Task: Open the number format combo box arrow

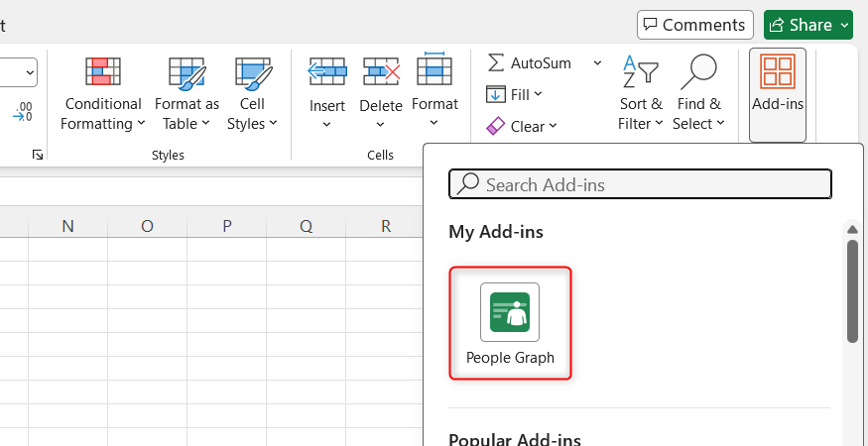Action: coord(30,72)
